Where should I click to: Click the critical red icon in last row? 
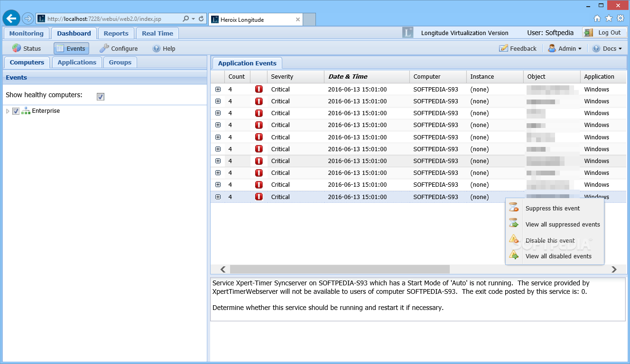pyautogui.click(x=259, y=197)
